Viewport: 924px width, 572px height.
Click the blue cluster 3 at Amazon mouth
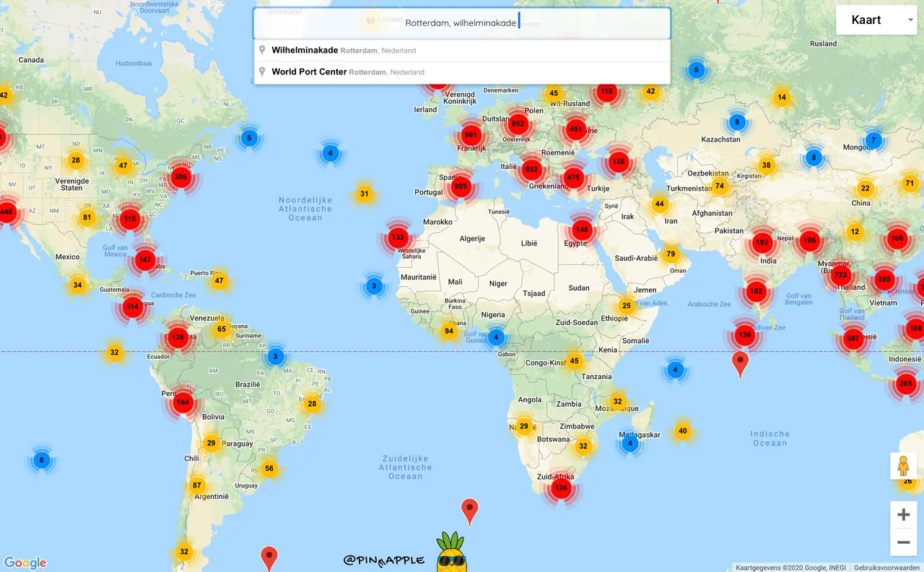coord(275,356)
